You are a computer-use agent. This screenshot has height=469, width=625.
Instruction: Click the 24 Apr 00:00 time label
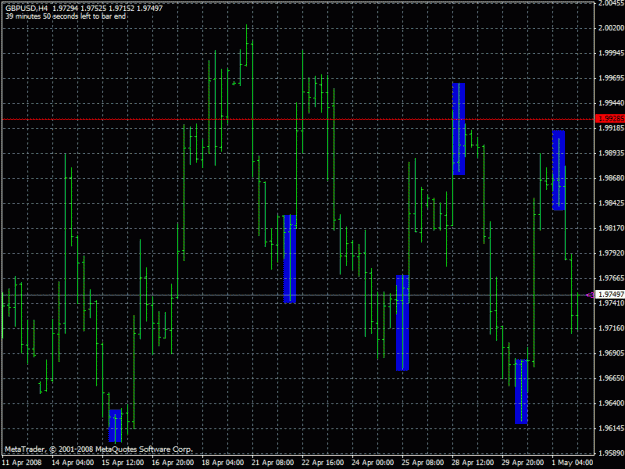[373, 463]
